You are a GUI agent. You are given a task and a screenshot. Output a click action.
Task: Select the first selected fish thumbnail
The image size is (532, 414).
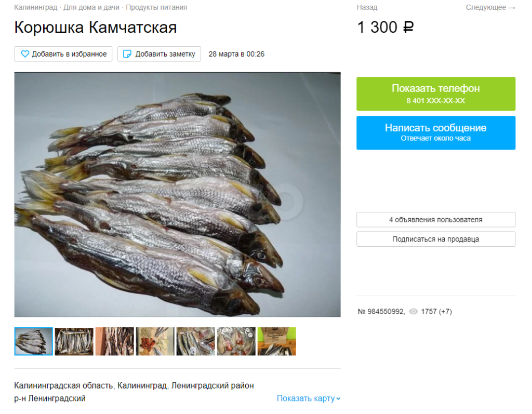pos(34,341)
